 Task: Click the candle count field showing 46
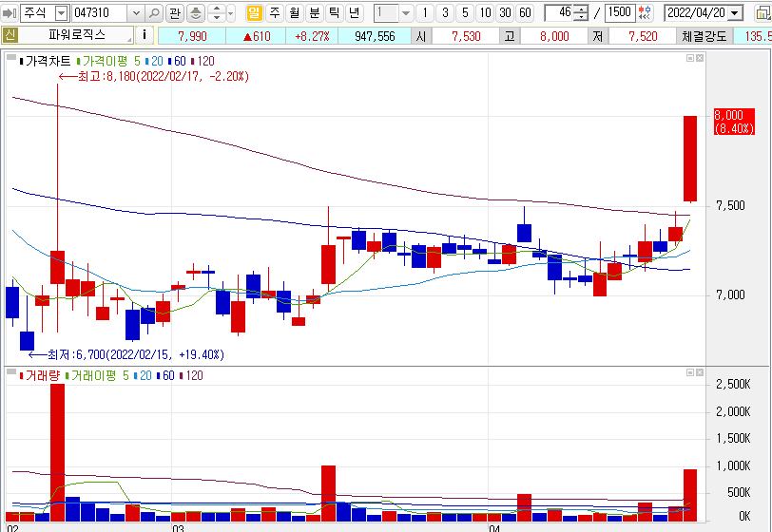[559, 12]
